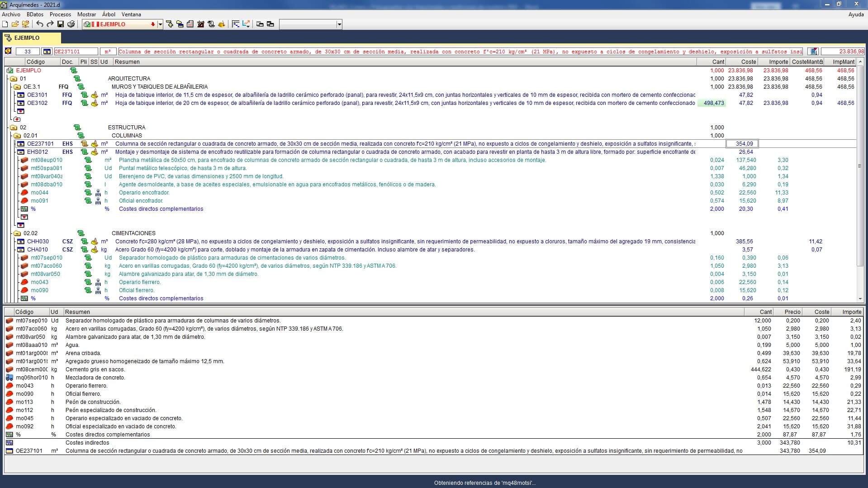Save the budget with the diskette icon
Image resolution: width=868 pixels, height=488 pixels.
pyautogui.click(x=60, y=24)
